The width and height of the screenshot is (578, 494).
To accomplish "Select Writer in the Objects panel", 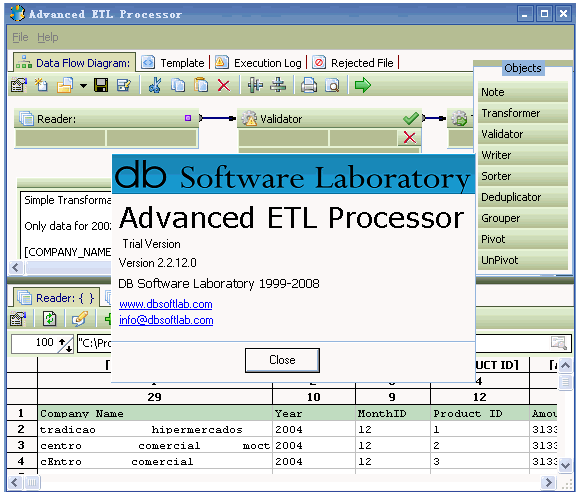I will (x=523, y=155).
